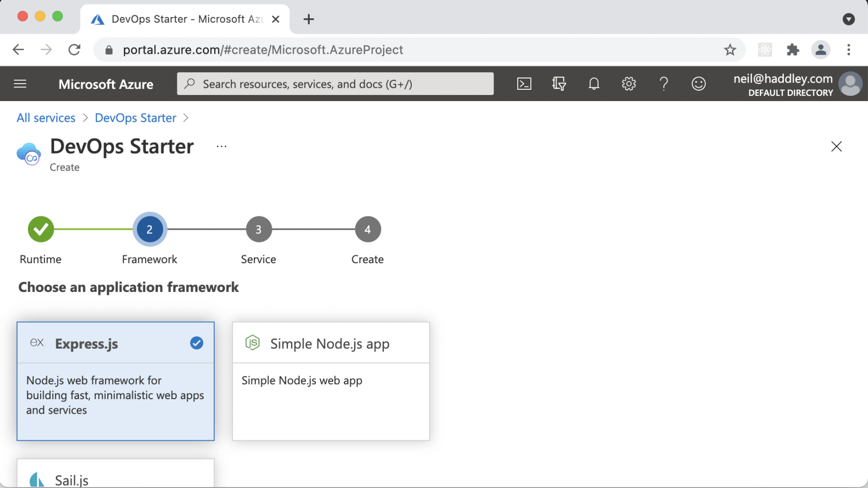Screen dimensions: 868x488
Task: Open the notifications bell
Action: pos(594,84)
